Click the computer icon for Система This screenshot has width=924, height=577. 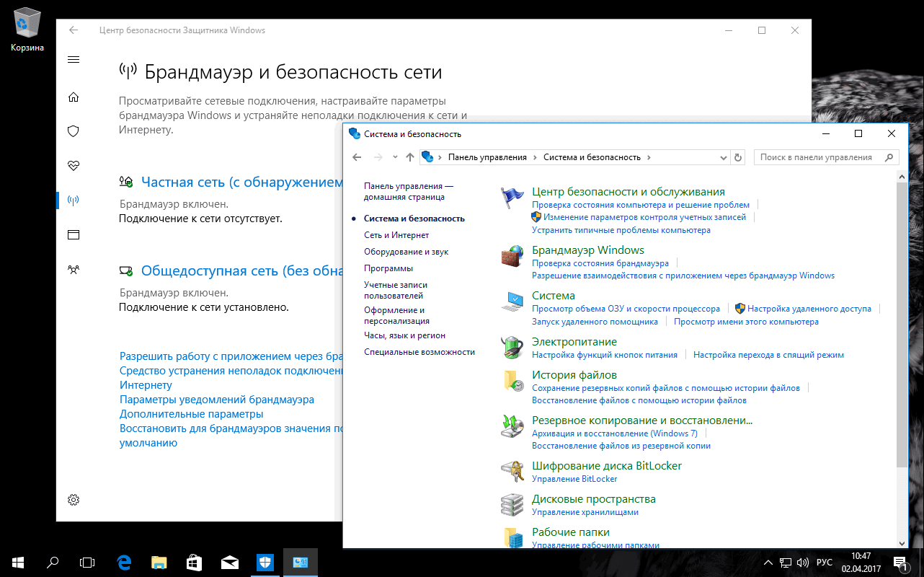coord(512,301)
